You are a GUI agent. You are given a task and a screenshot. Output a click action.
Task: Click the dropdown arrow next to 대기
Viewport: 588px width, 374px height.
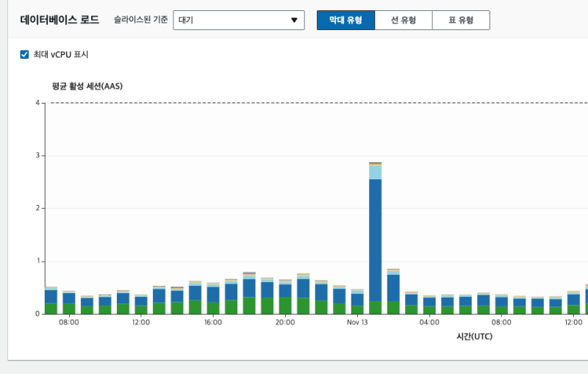tap(295, 21)
